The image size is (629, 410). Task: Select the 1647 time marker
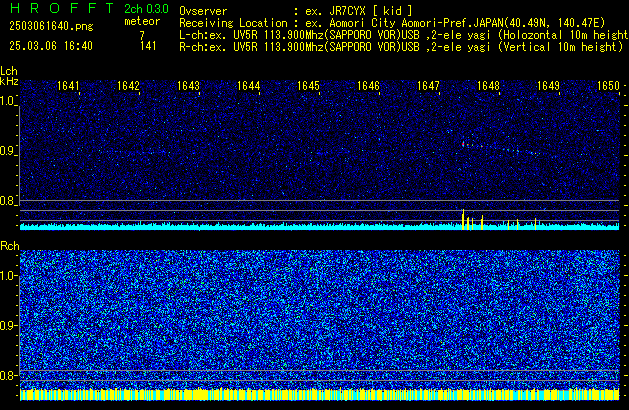coord(428,86)
